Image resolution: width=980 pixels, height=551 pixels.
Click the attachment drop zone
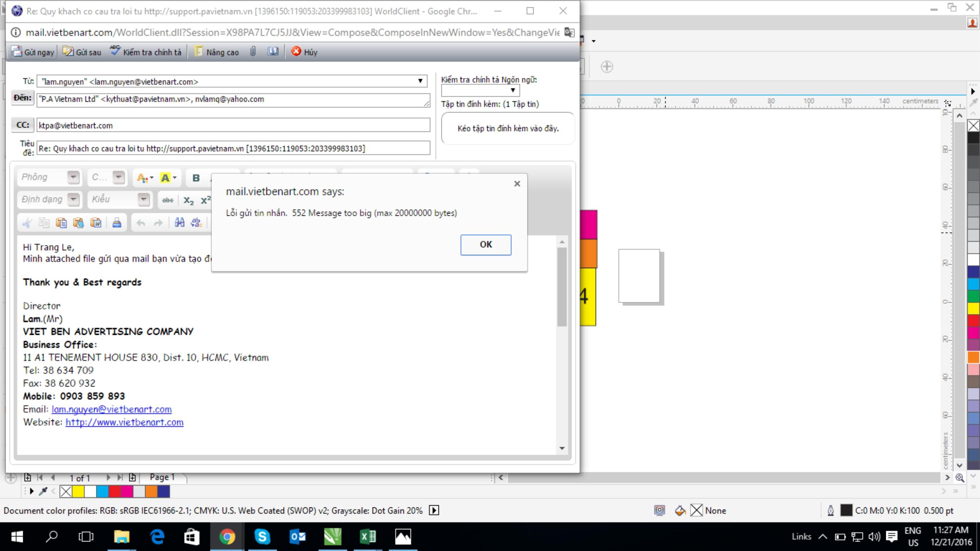[x=507, y=128]
